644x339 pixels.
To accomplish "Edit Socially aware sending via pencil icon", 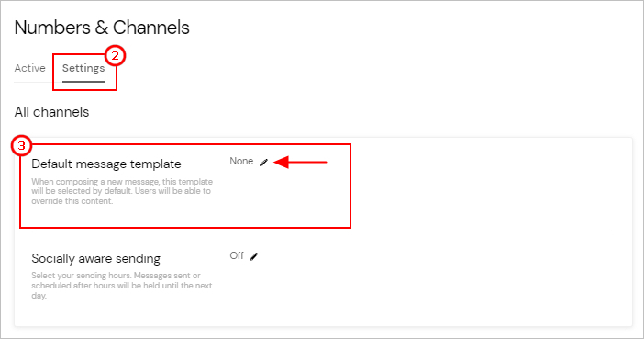I will [254, 256].
